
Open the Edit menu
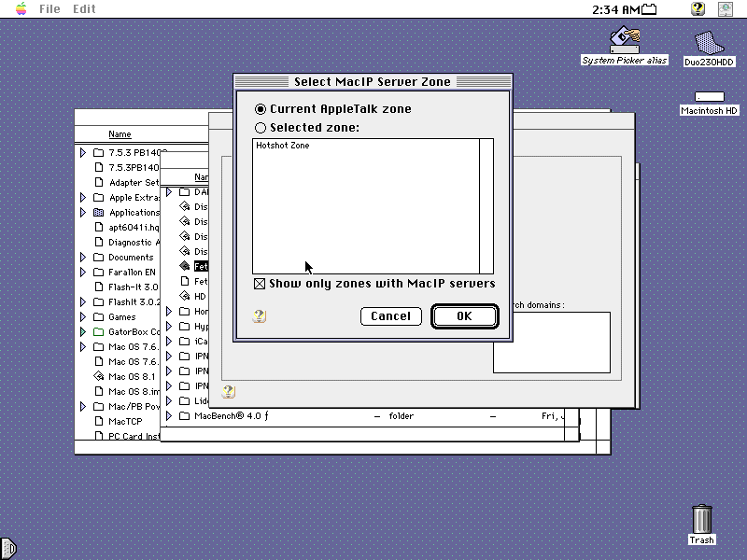pyautogui.click(x=84, y=9)
